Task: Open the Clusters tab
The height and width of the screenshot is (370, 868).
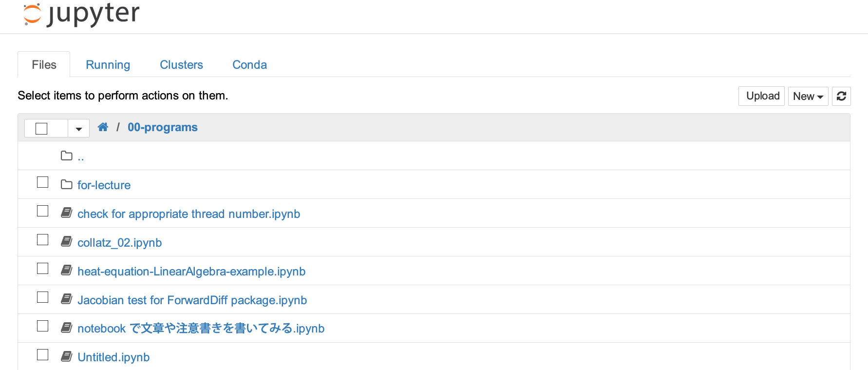Action: 181,65
